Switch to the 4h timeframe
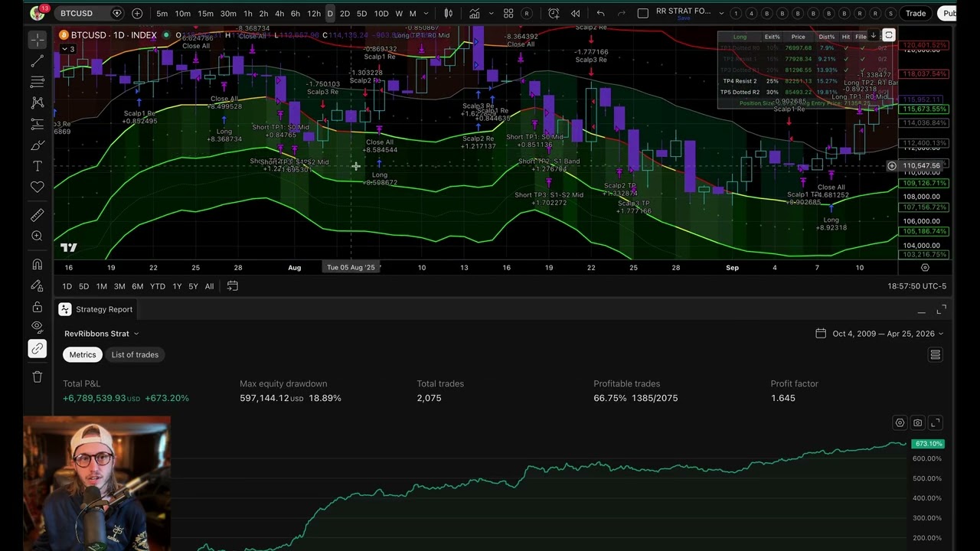 point(279,14)
